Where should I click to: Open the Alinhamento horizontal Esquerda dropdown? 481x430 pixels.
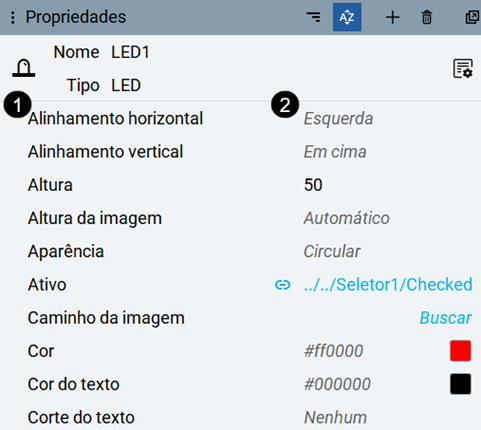click(x=338, y=119)
